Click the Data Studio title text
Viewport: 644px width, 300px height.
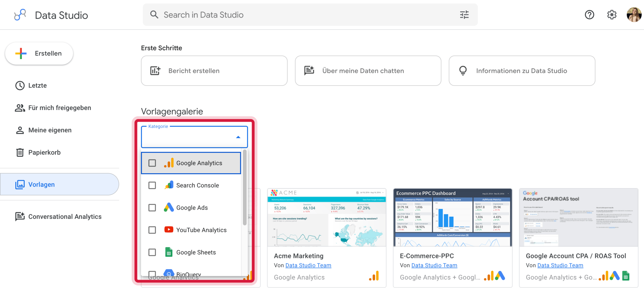click(x=61, y=15)
